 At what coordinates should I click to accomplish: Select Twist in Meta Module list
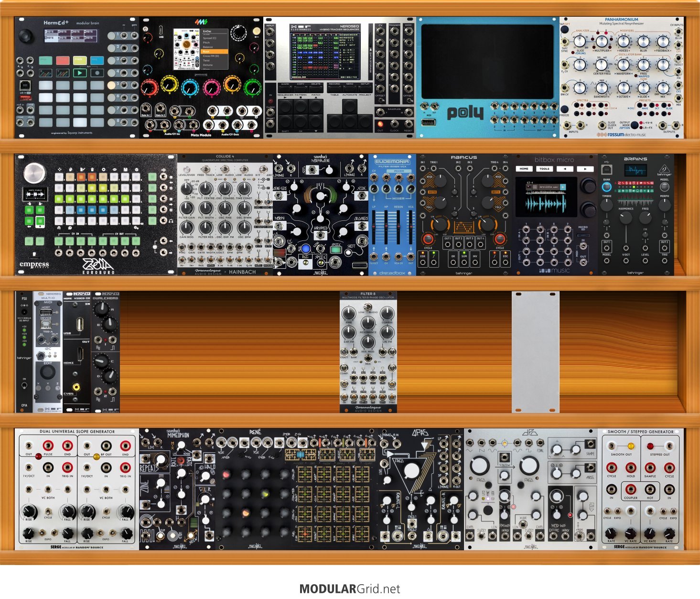[x=206, y=61]
